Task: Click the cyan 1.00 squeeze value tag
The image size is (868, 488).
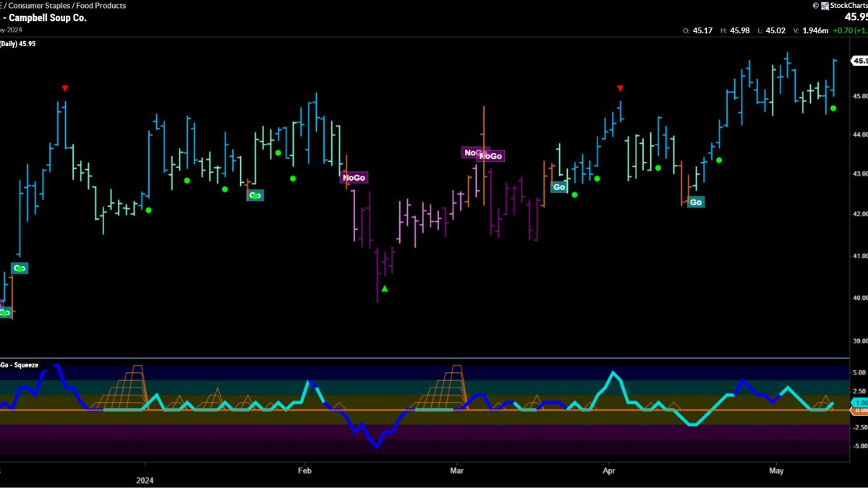Action: 859,402
